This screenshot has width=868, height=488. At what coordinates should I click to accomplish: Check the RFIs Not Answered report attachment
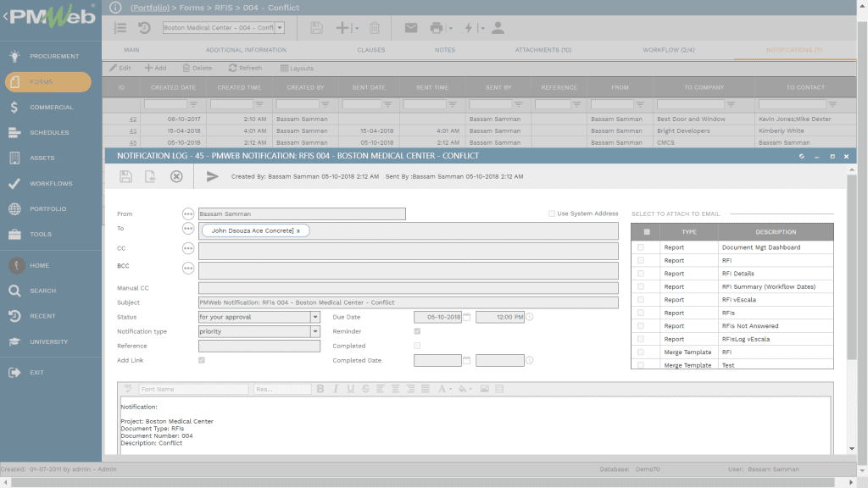click(641, 326)
